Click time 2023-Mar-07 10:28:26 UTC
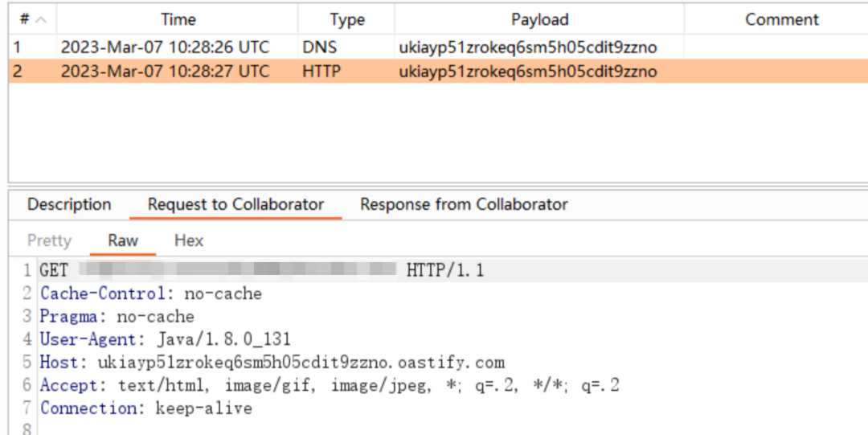The image size is (868, 435). click(165, 47)
